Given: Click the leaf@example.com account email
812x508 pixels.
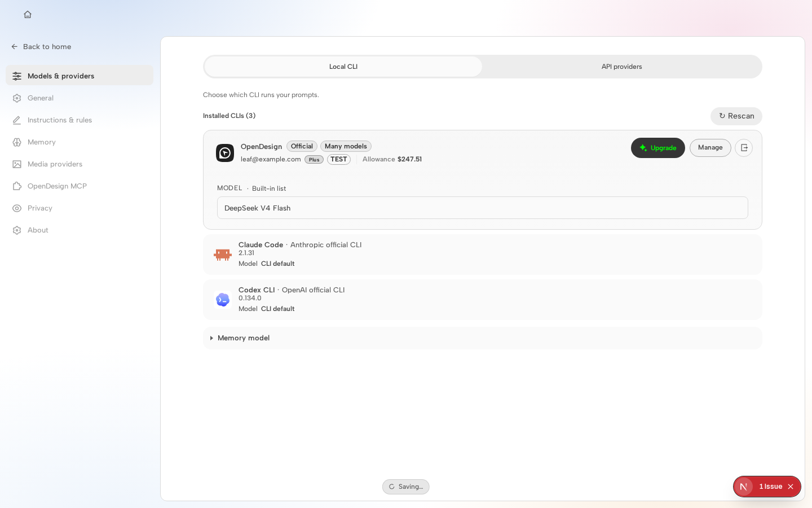Looking at the screenshot, I should coord(271,159).
